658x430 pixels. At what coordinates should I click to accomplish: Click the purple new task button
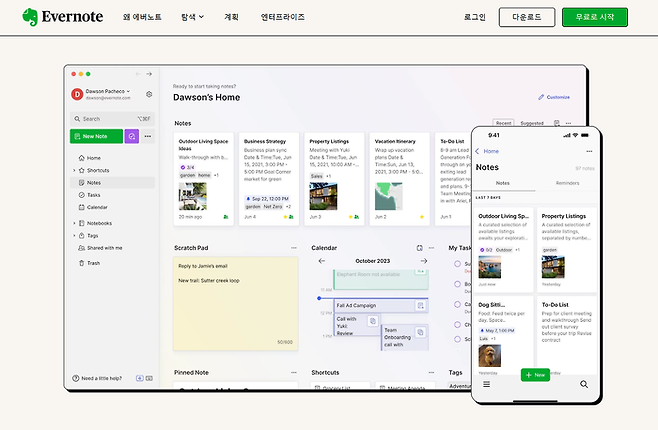132,136
